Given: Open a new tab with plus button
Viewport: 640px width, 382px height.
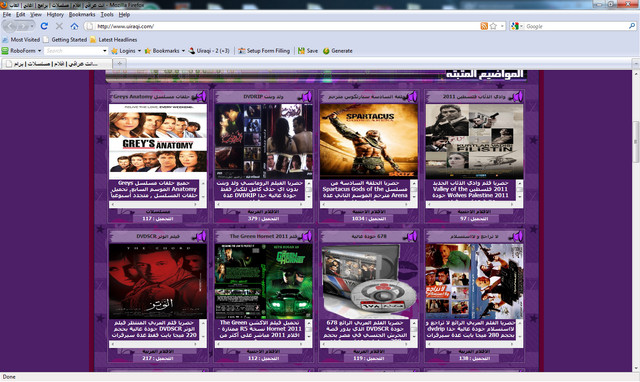Looking at the screenshot, I should (x=120, y=64).
